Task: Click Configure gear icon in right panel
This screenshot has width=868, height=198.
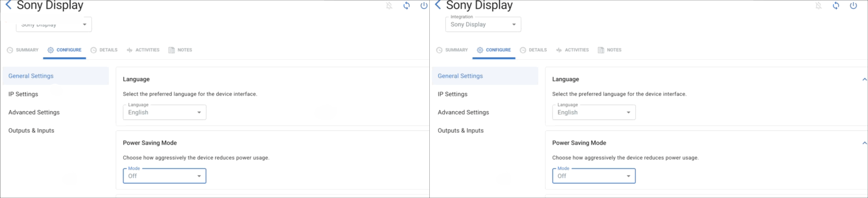Action: point(480,50)
